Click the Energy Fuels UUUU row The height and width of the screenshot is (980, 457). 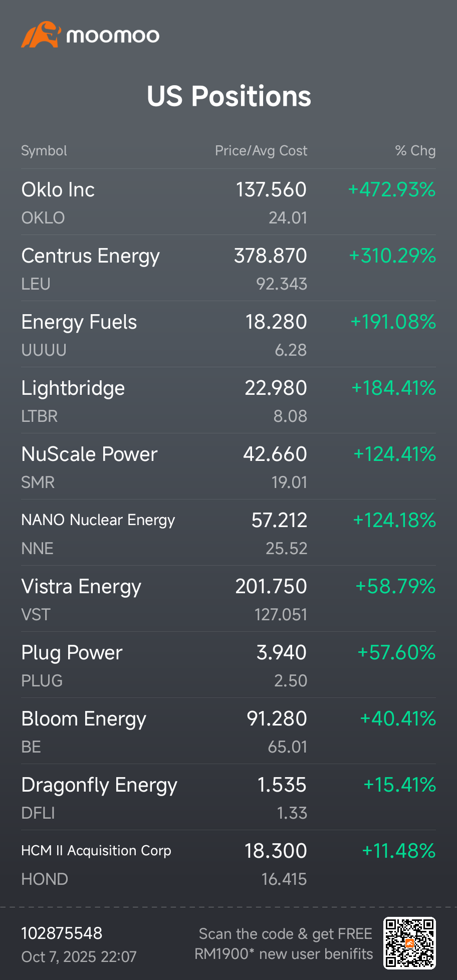[228, 335]
